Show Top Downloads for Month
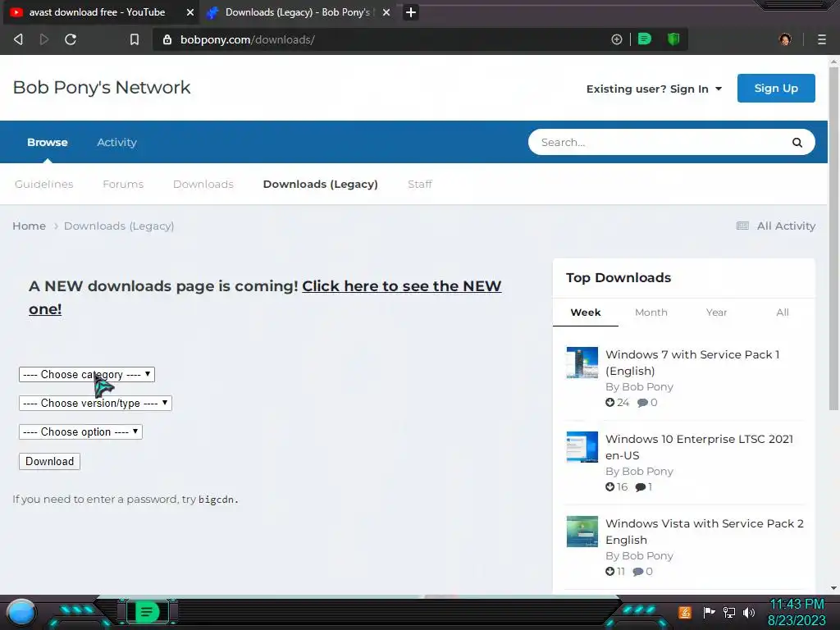Viewport: 840px width, 630px height. (651, 313)
